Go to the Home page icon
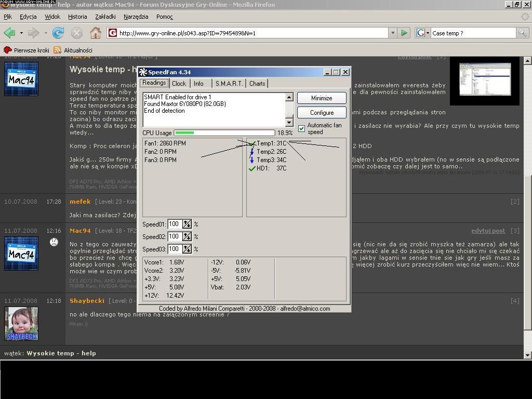 [x=96, y=33]
